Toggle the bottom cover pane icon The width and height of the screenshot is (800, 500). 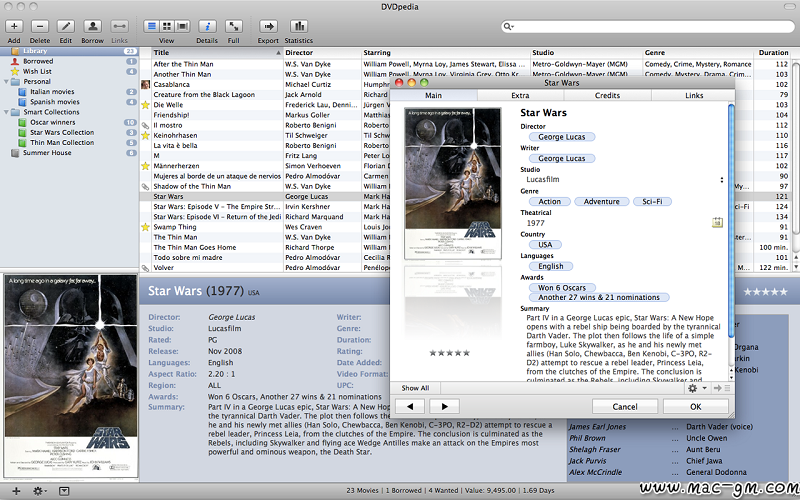[x=64, y=491]
